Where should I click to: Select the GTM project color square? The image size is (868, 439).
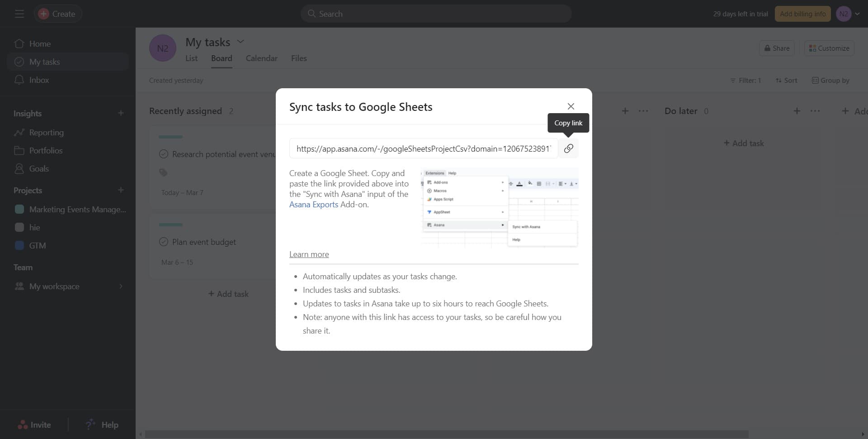(x=19, y=246)
